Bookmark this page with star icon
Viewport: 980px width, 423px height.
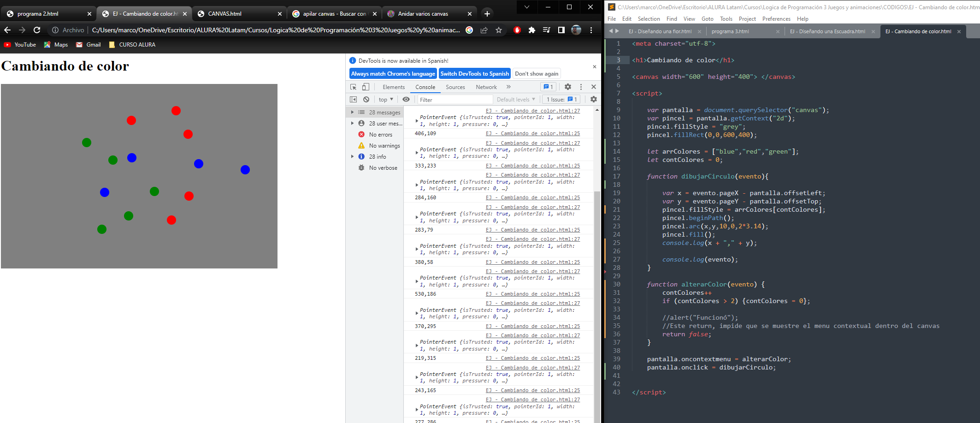click(x=499, y=30)
